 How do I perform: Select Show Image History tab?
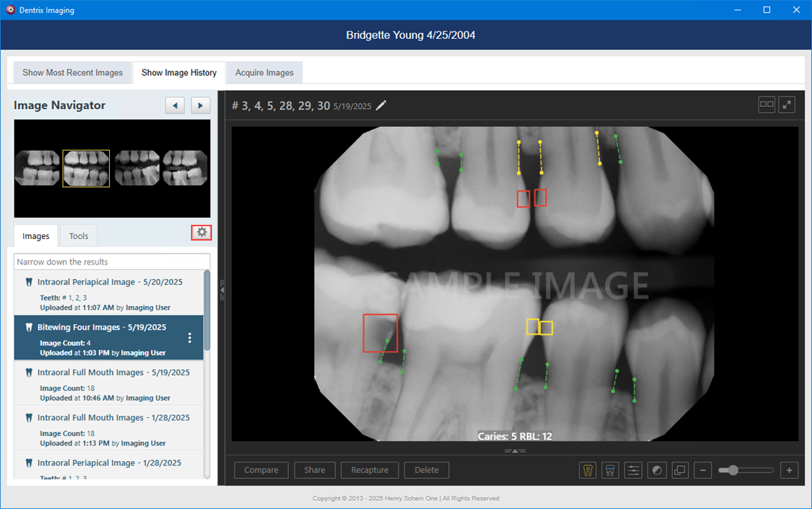[179, 72]
